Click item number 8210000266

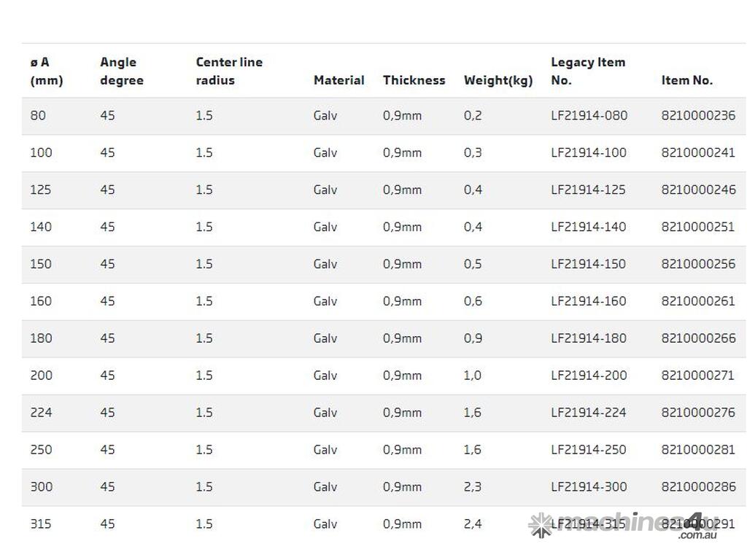click(x=698, y=338)
